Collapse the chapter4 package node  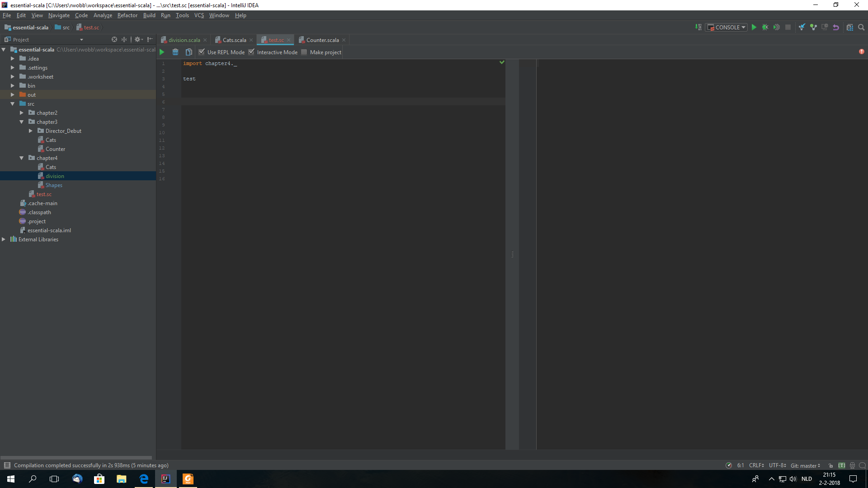tap(21, 158)
